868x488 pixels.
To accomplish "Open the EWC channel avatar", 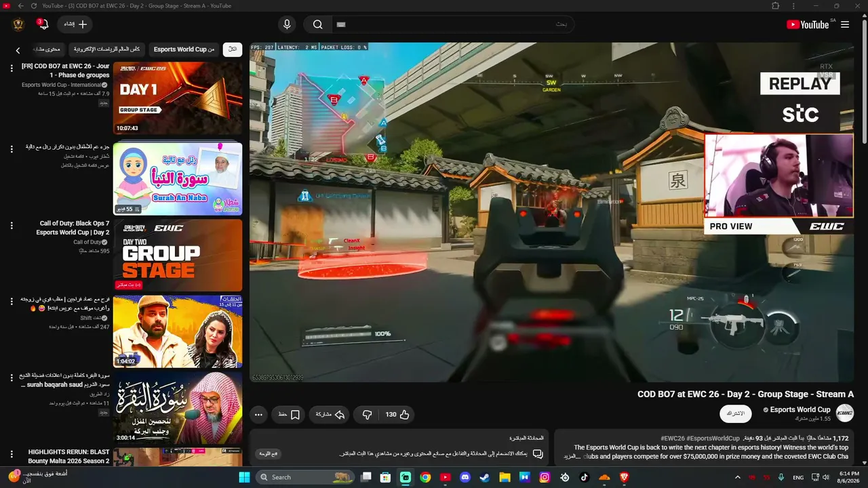I will tap(844, 413).
